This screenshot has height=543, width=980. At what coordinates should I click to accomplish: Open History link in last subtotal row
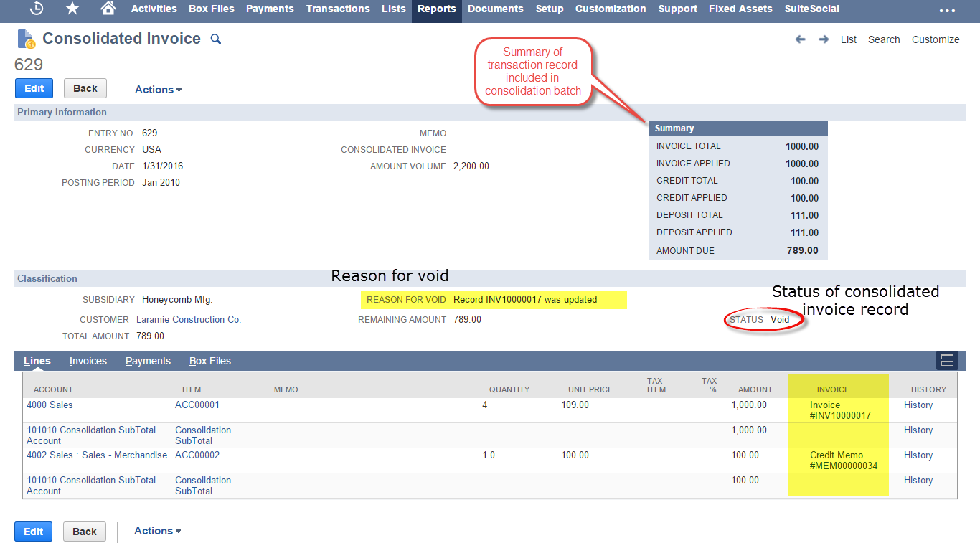click(x=918, y=481)
